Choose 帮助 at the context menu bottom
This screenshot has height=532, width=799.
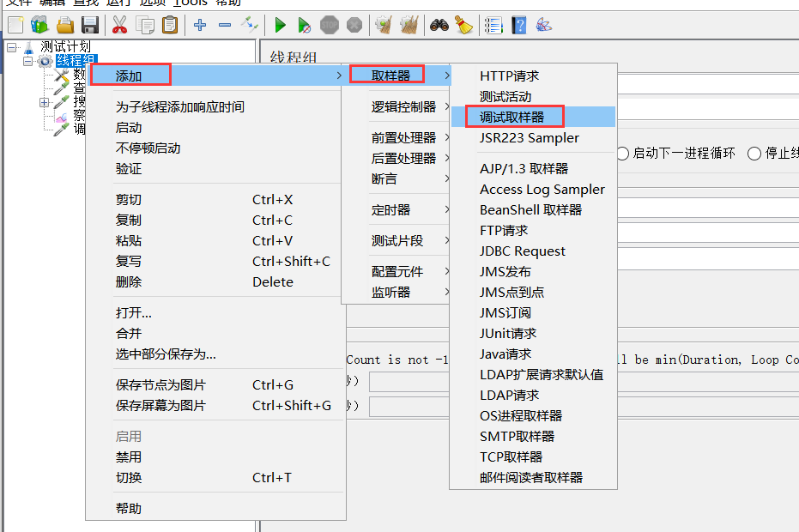216,509
